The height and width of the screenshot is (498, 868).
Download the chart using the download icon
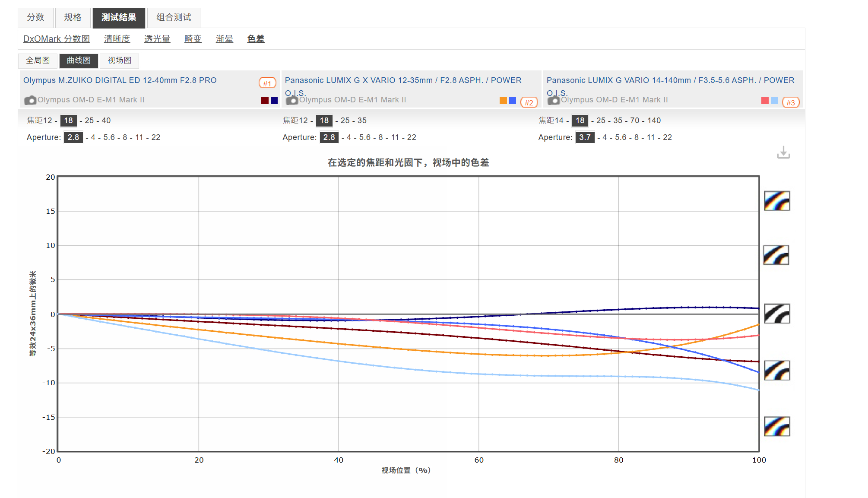(x=783, y=152)
